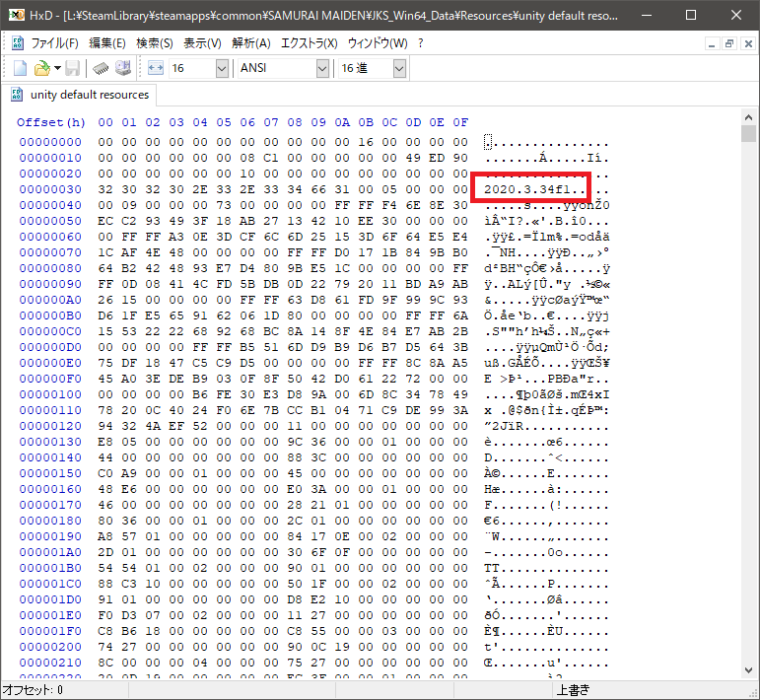Open the bytes per row dropdown (16)
The height and width of the screenshot is (700, 760).
click(222, 68)
